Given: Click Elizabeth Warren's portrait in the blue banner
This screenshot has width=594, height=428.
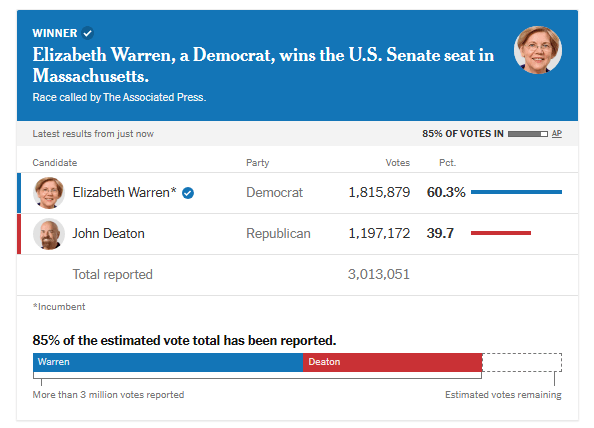Looking at the screenshot, I should [x=538, y=50].
